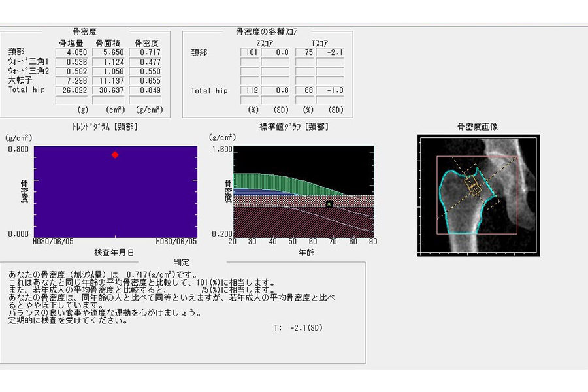The height and width of the screenshot is (392, 588).
Task: Click Total hip T-score SD value -1.0
Action: pyautogui.click(x=330, y=90)
